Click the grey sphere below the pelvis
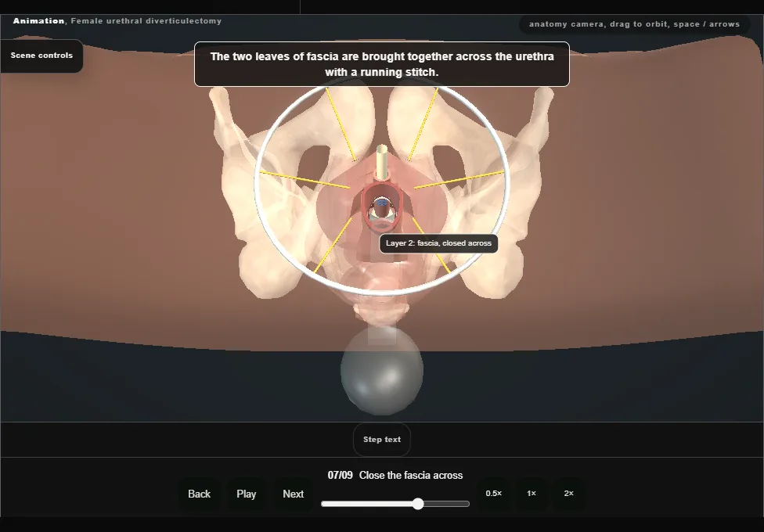764x532 pixels. point(382,371)
